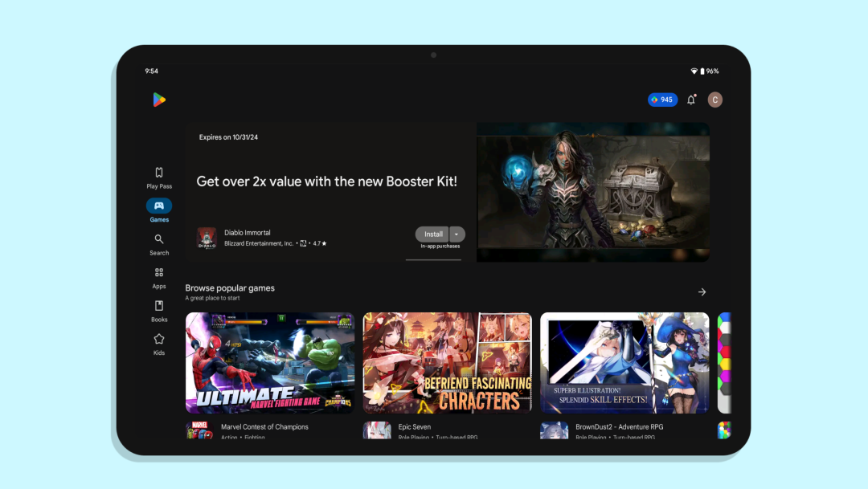
Task: Click the Epic Seven app icon
Action: pyautogui.click(x=376, y=430)
